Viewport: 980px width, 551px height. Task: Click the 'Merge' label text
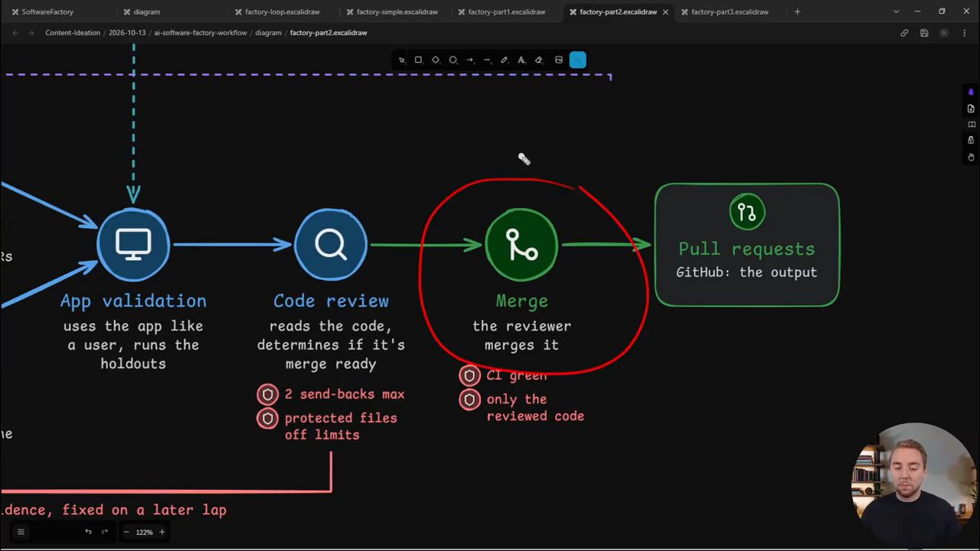[x=521, y=302]
